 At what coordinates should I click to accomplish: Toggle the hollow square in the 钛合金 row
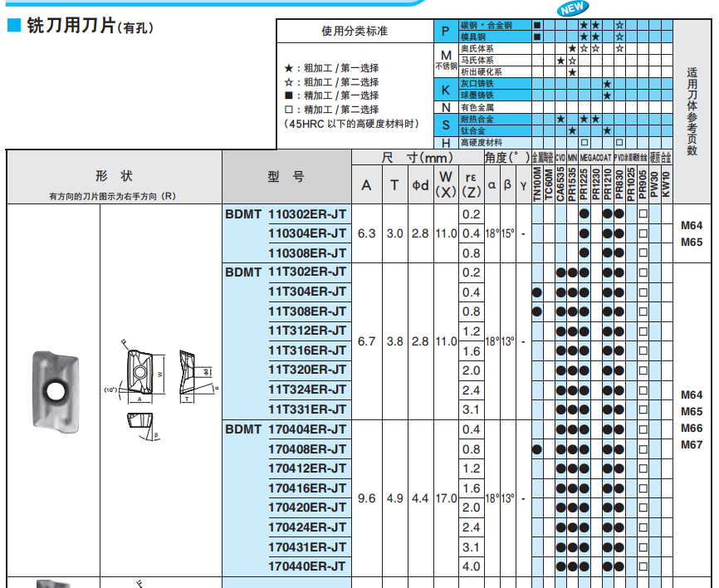click(583, 142)
